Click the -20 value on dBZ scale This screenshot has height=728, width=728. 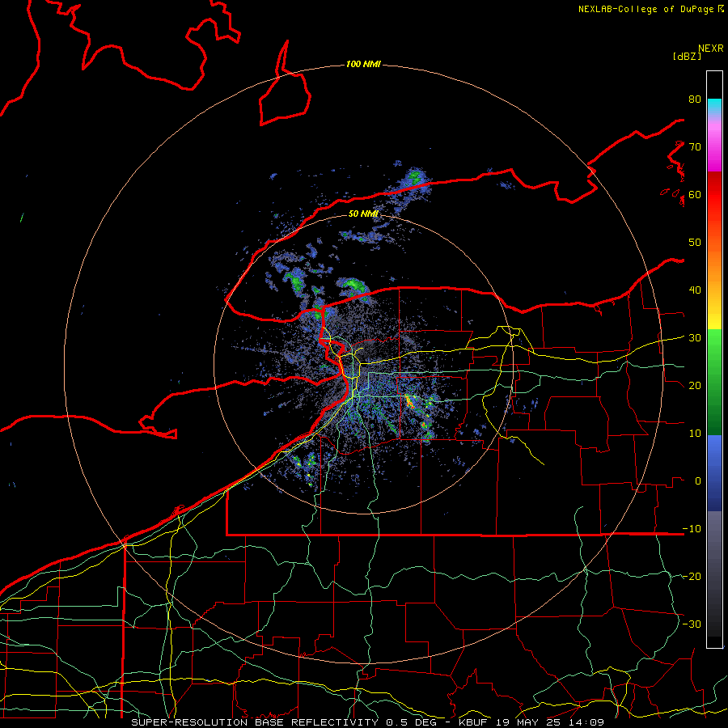point(692,576)
